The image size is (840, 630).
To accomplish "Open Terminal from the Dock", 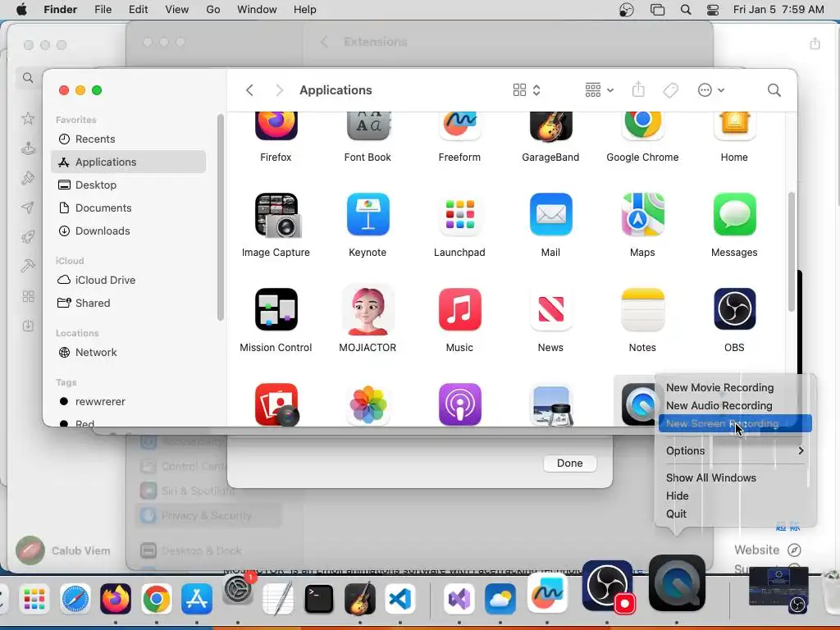I will [319, 599].
